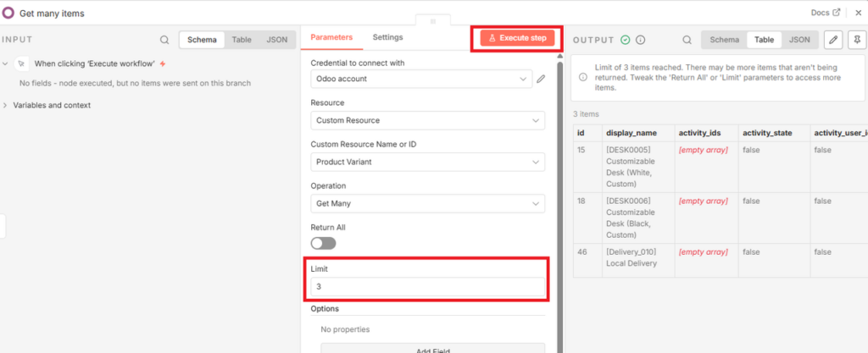Close the Get many items panel
Image resolution: width=868 pixels, height=353 pixels.
click(858, 13)
